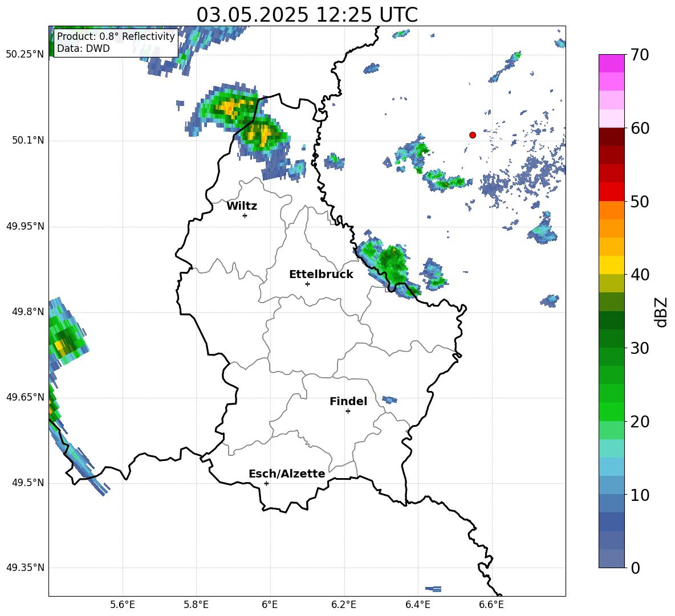Click the Esch/Alzette city label
This screenshot has height=616, width=675.
tap(287, 474)
